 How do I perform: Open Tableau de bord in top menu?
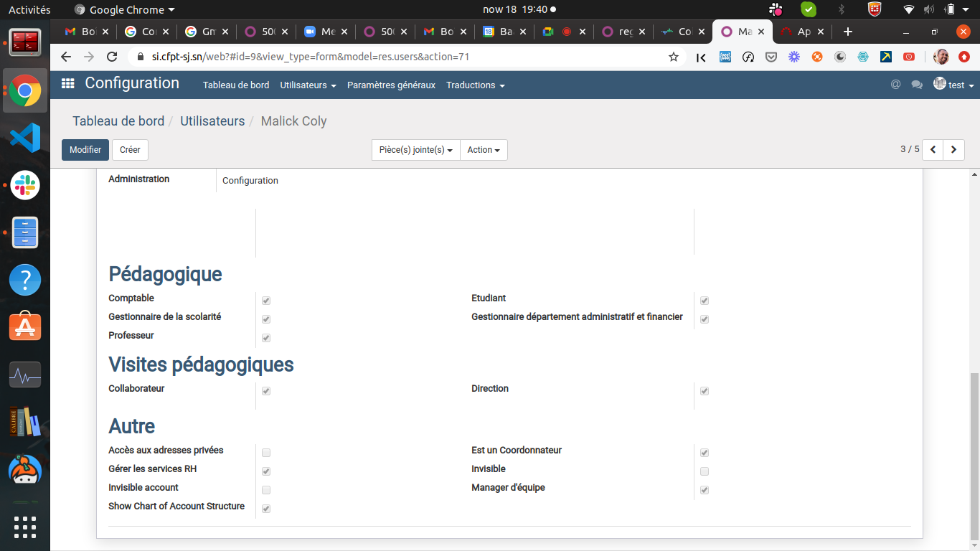click(x=236, y=85)
